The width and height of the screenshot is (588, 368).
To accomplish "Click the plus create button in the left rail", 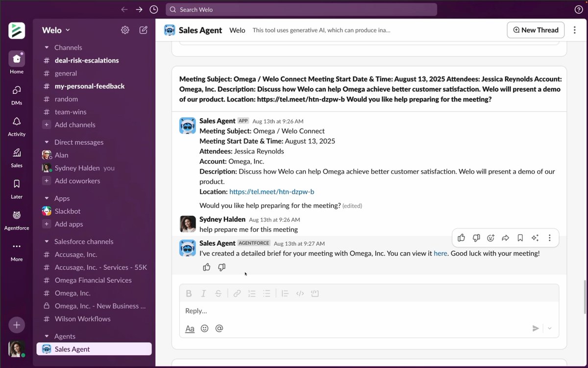I will 17,325.
